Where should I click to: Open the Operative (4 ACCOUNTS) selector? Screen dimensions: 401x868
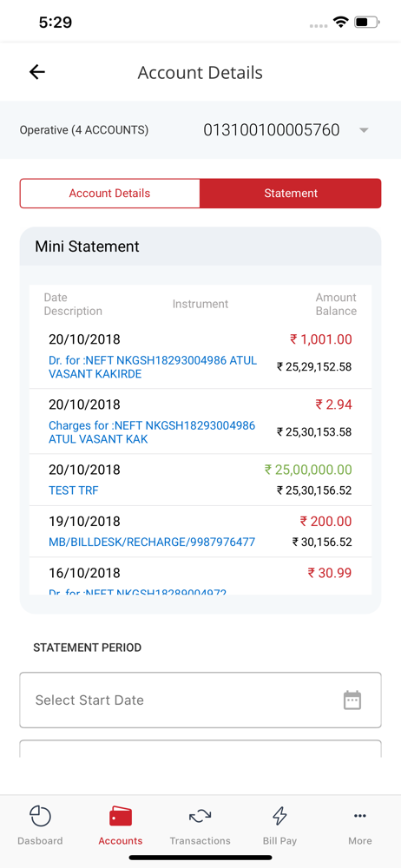[x=84, y=130]
